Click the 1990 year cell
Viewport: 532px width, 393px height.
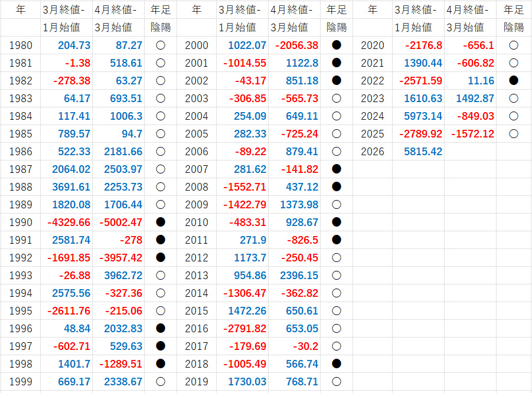point(21,222)
